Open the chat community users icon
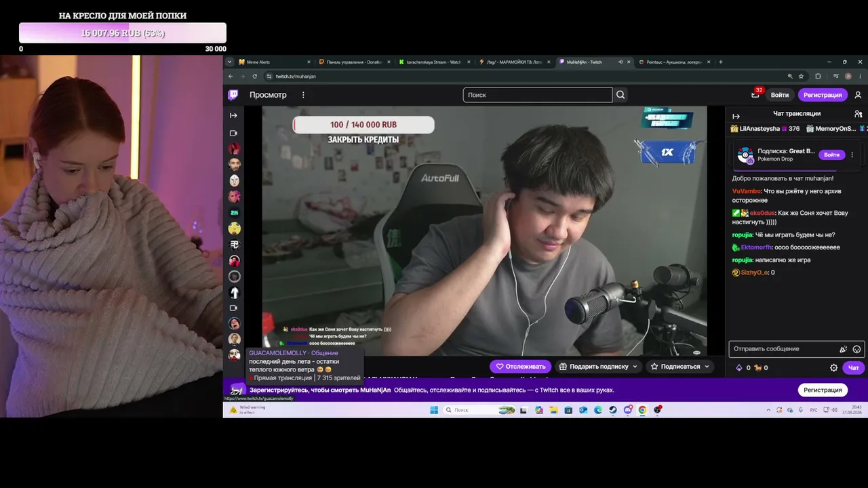868x488 pixels. tap(859, 114)
